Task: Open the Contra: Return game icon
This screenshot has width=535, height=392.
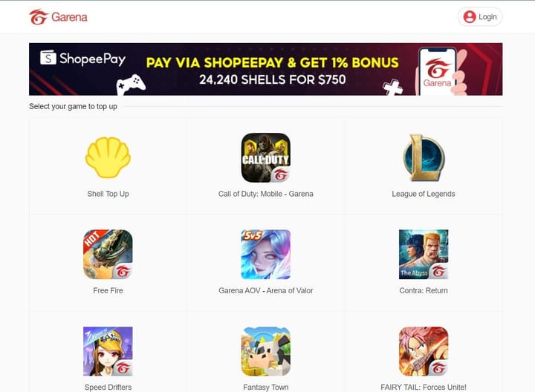Action: click(424, 255)
